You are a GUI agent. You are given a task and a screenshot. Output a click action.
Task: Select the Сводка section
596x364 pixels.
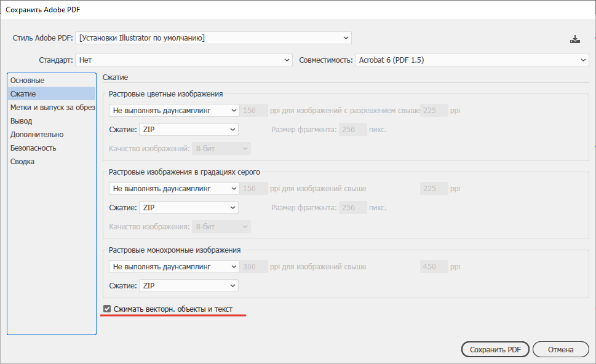point(52,162)
